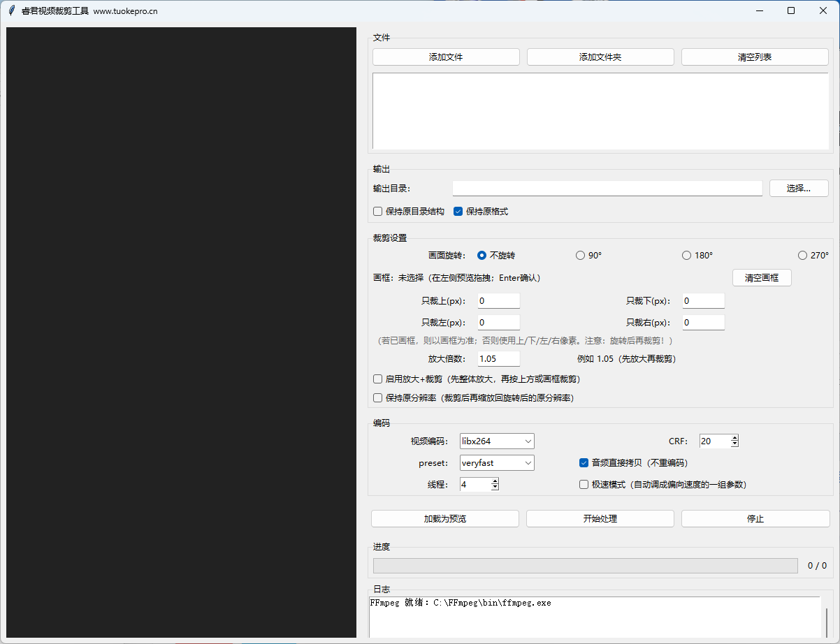
Task: Click the 添加文件夹 button
Action: click(600, 57)
